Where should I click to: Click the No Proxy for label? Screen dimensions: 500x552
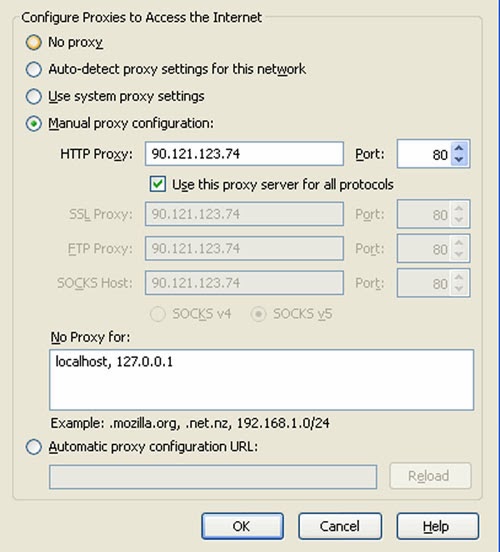pos(90,337)
